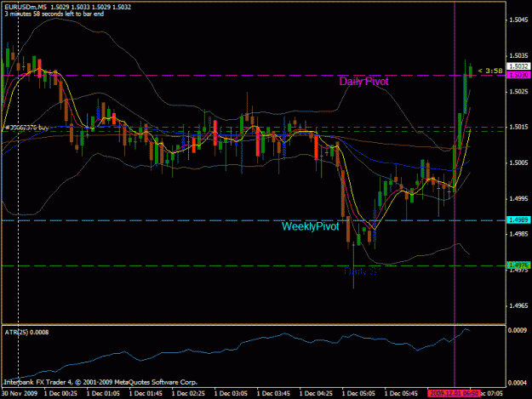Click the 1.4995 price scale value
This screenshot has height=399, width=532.
518,199
